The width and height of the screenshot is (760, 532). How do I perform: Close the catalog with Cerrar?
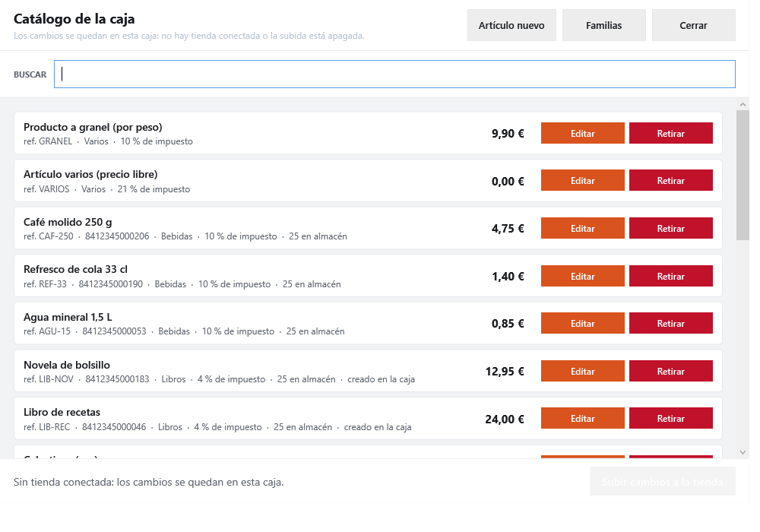point(694,25)
